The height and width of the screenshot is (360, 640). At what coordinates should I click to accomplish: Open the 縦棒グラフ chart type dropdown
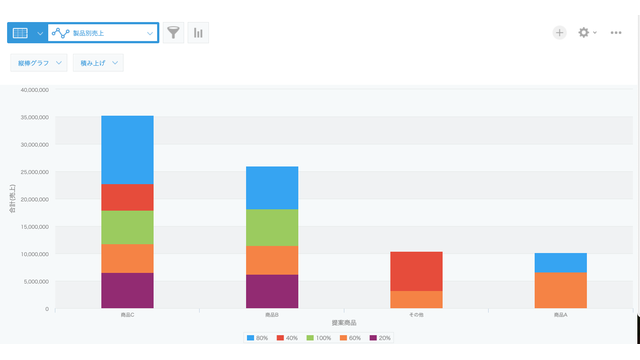click(39, 63)
